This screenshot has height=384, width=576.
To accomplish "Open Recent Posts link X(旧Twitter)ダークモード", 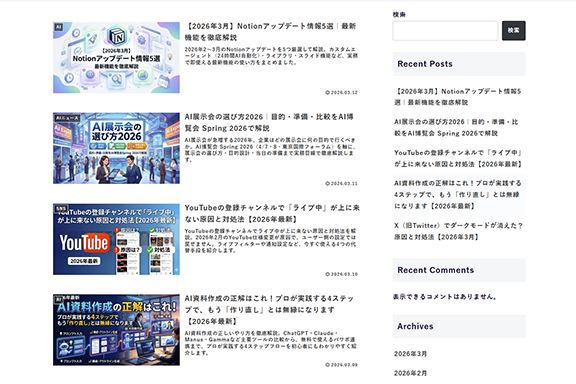I will [x=458, y=231].
